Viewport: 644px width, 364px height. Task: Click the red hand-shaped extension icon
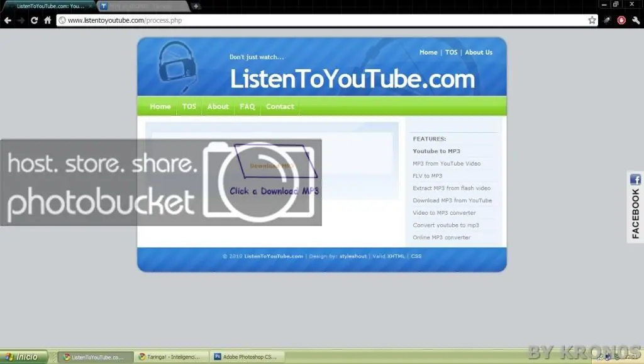click(x=621, y=20)
